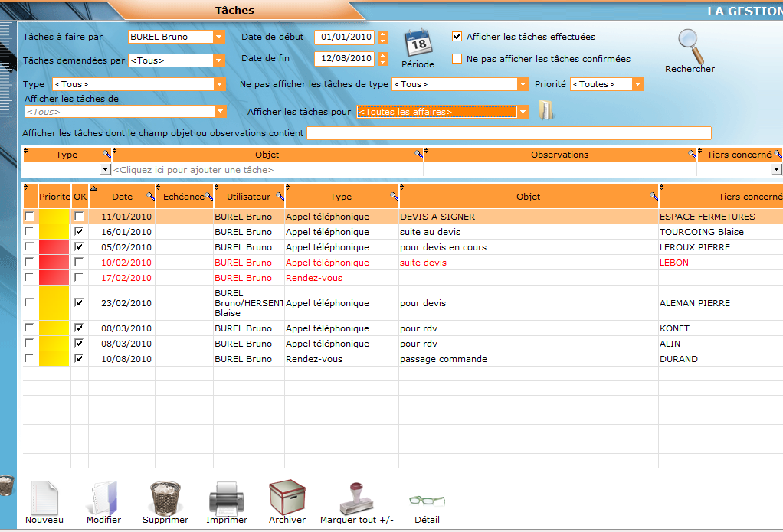Tick Afficher les tâches effectuées checkbox
This screenshot has height=532, width=783.
coord(457,37)
